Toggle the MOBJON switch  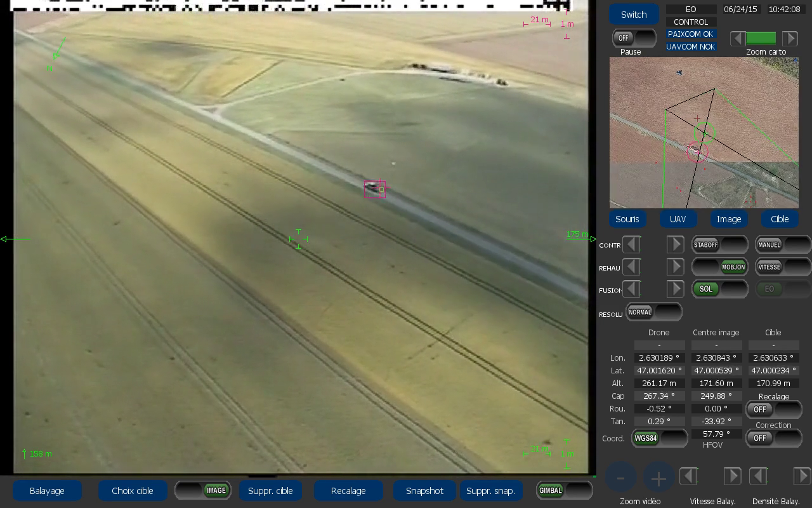pyautogui.click(x=720, y=267)
